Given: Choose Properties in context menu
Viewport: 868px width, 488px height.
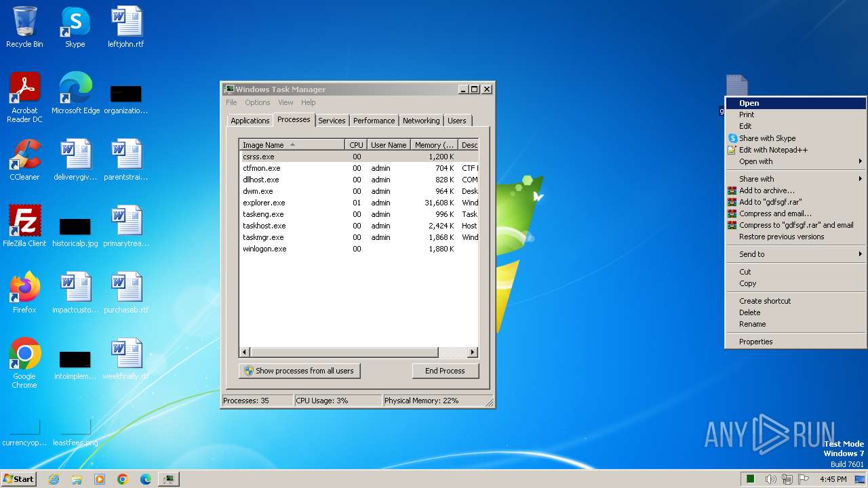Looking at the screenshot, I should tap(795, 342).
